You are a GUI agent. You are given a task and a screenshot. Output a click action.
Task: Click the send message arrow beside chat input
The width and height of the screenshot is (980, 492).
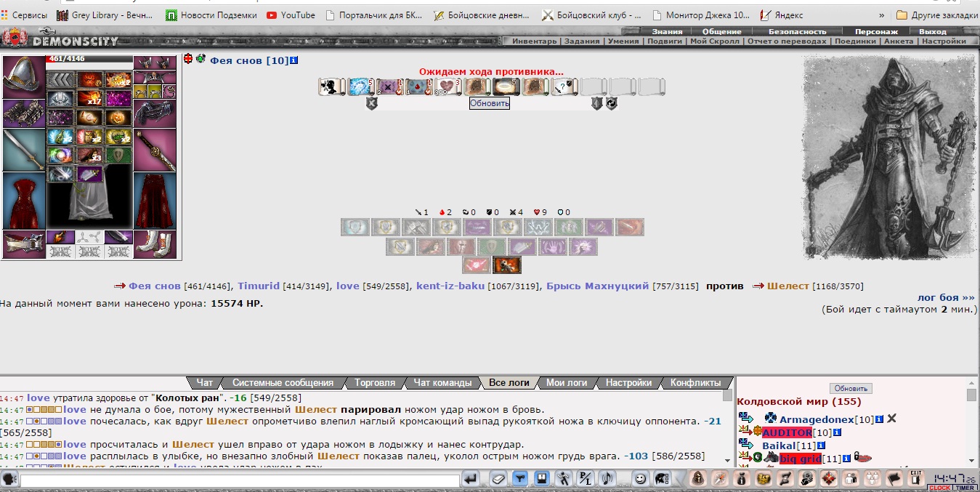coord(471,480)
